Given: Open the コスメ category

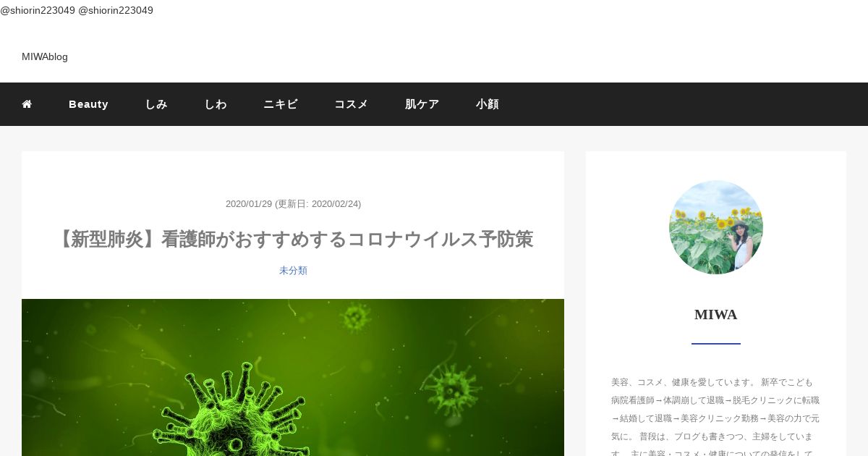Looking at the screenshot, I should click(x=352, y=104).
